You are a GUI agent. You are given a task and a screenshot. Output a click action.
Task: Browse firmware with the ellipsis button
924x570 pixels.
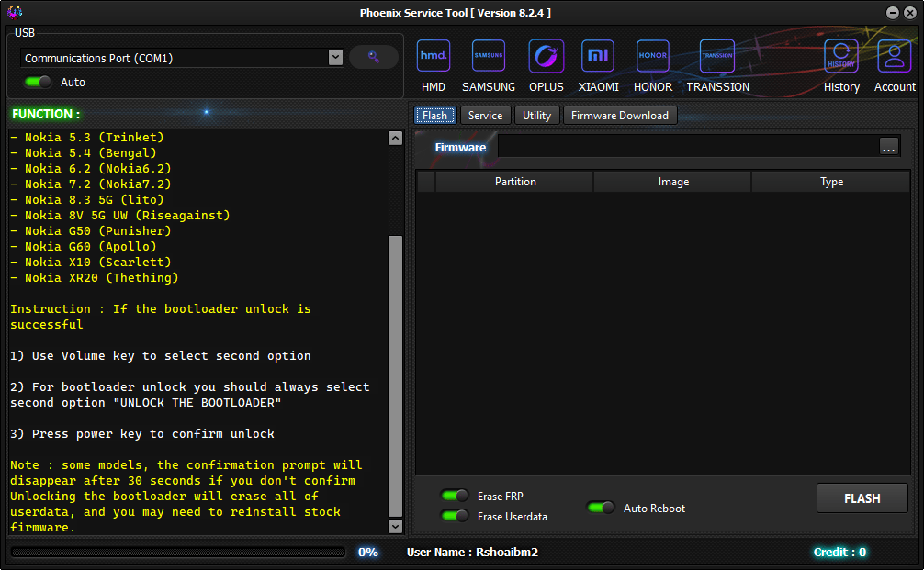888,147
